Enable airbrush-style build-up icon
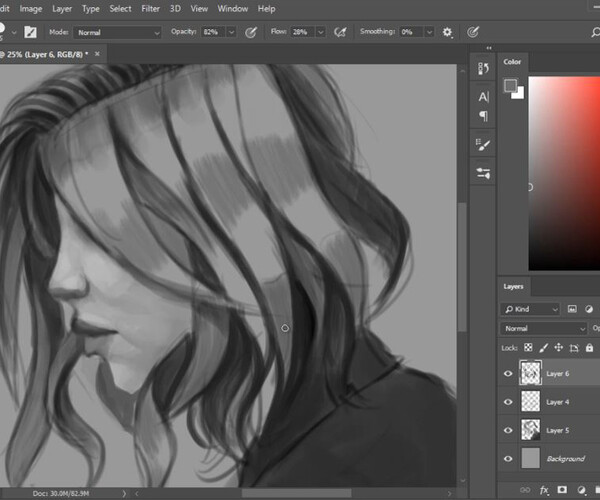The image size is (600, 500). point(340,33)
